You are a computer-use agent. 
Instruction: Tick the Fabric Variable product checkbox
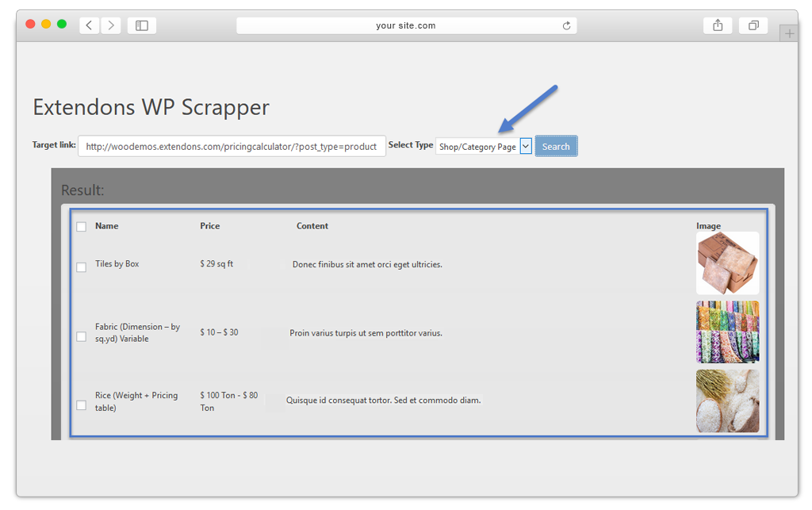pos(81,336)
